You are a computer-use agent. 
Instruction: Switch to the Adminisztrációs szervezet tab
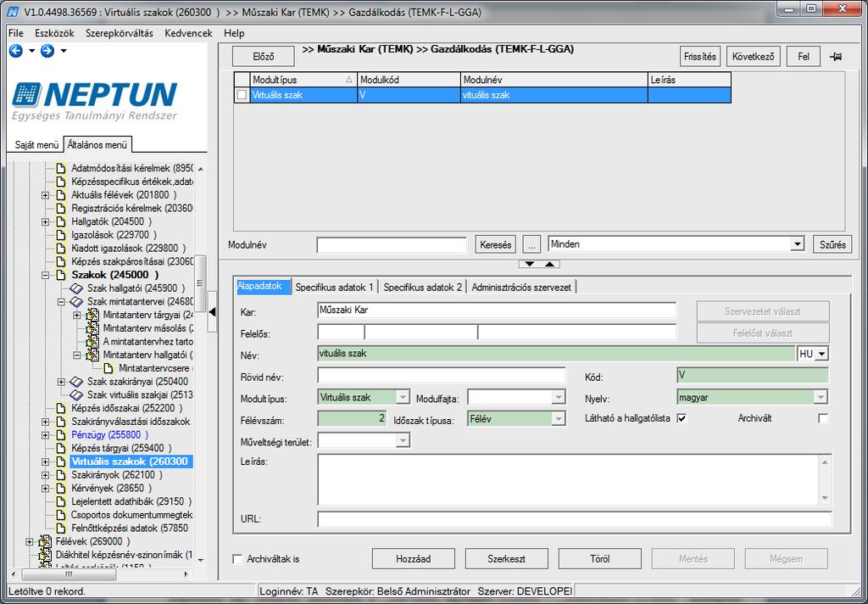521,287
